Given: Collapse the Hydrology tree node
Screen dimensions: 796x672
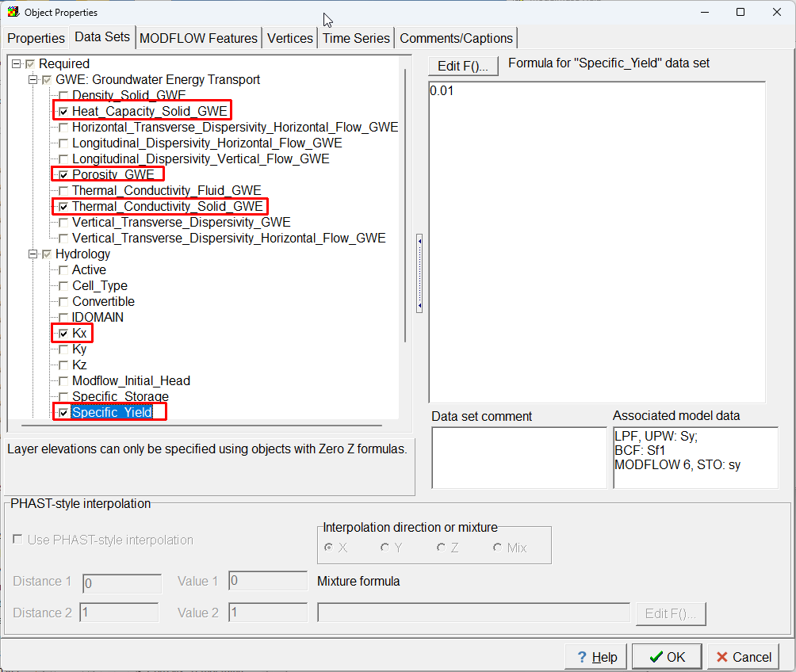Looking at the screenshot, I should pos(33,254).
